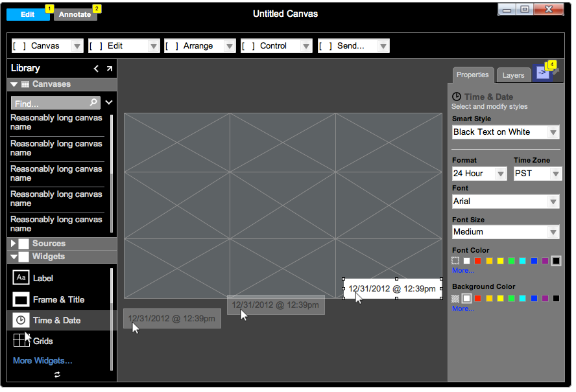Open the Time Zone PST dropdown
The height and width of the screenshot is (392, 576).
[537, 173]
